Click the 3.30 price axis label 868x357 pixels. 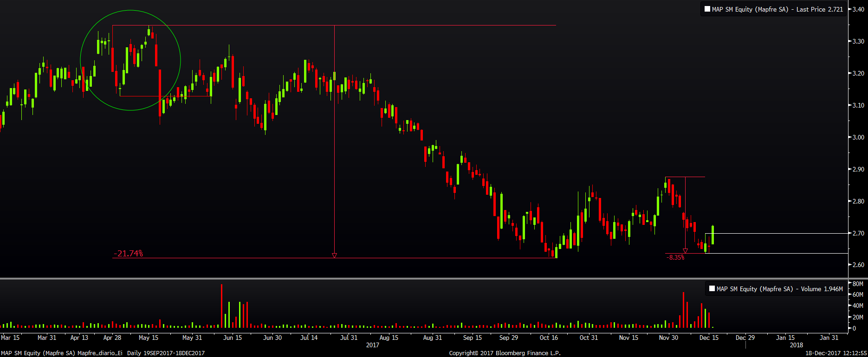[859, 41]
